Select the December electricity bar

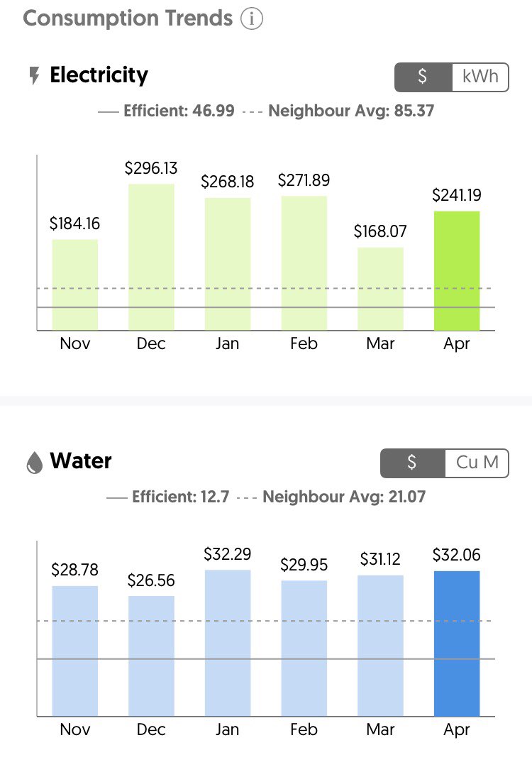tap(151, 257)
